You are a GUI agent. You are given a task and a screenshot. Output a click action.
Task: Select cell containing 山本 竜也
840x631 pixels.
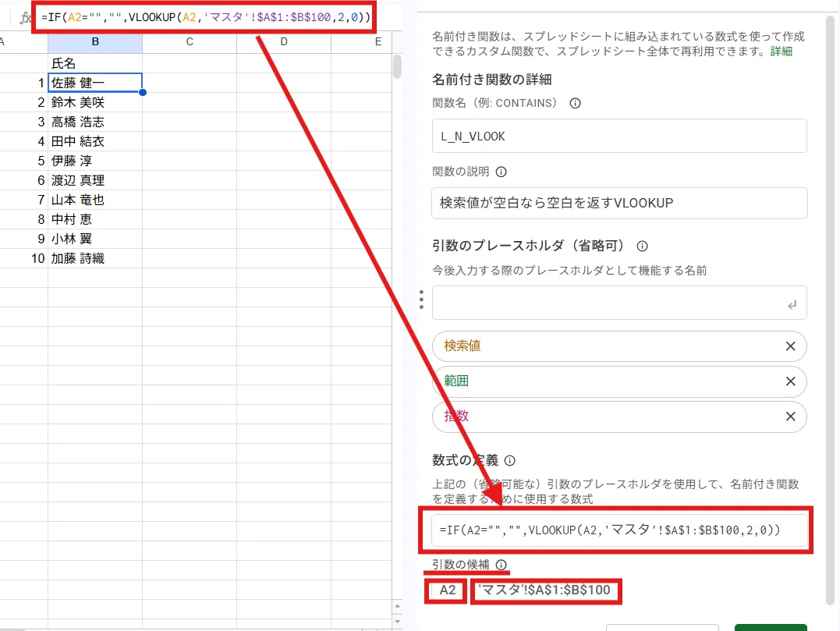coord(95,200)
